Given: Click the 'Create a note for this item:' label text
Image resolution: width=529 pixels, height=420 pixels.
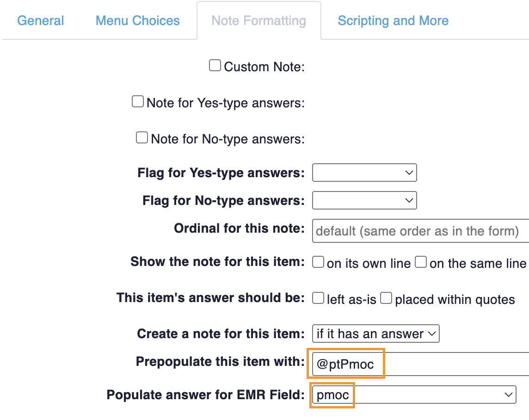Looking at the screenshot, I should (221, 334).
